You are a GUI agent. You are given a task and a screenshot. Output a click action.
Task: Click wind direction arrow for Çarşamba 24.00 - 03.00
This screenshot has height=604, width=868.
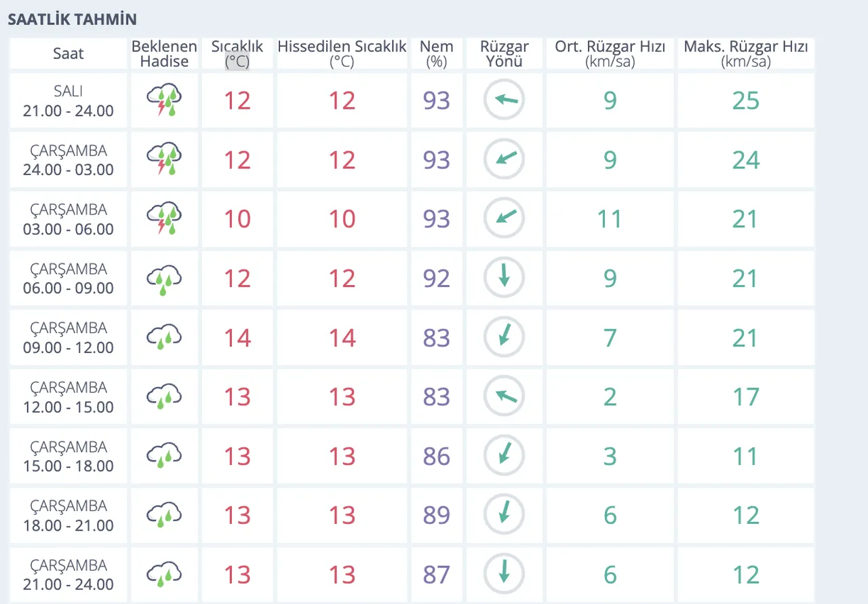coord(504,159)
